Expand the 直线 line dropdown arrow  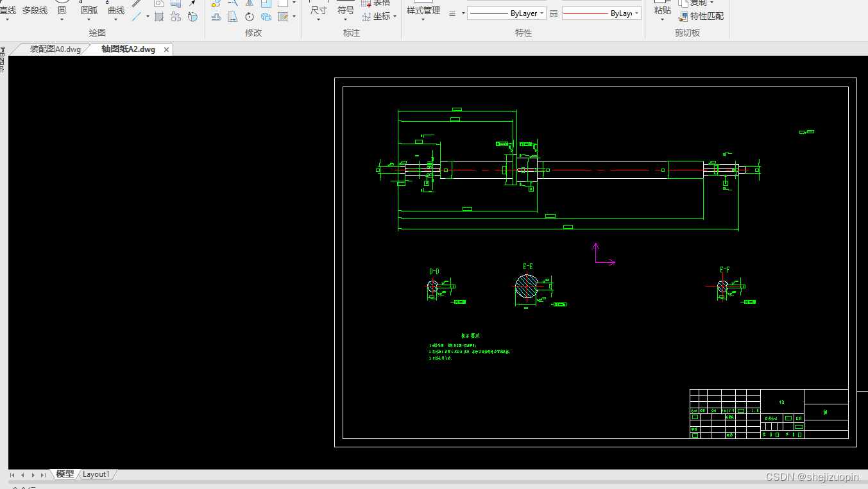7,19
